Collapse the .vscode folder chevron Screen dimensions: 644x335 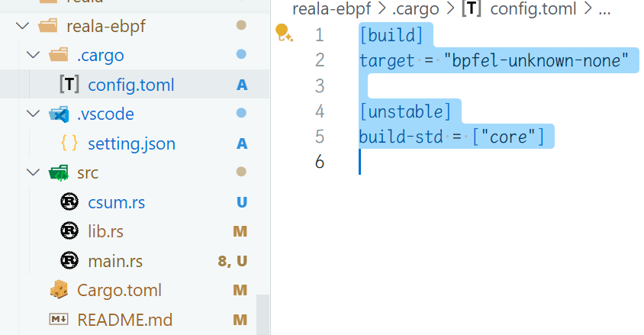[x=33, y=113]
